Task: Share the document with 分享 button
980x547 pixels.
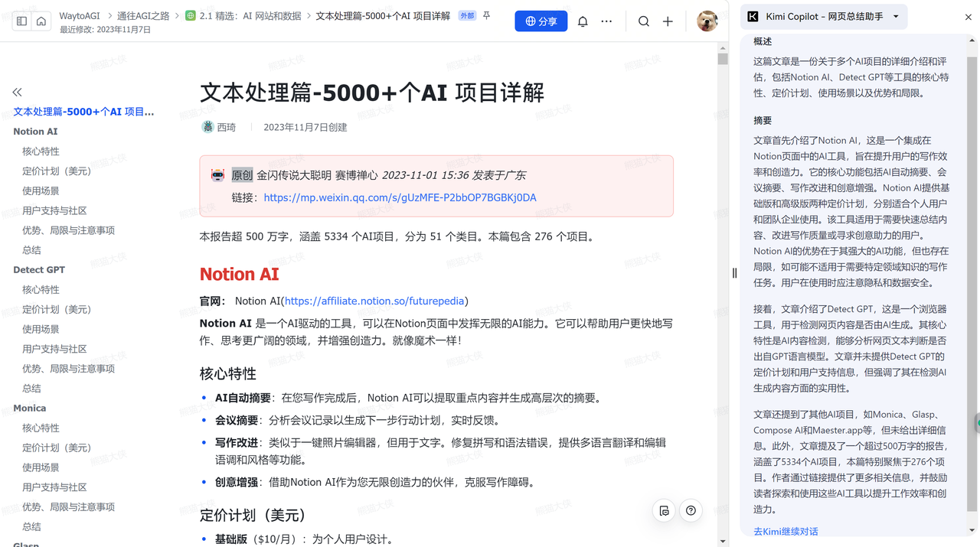Action: tap(541, 21)
